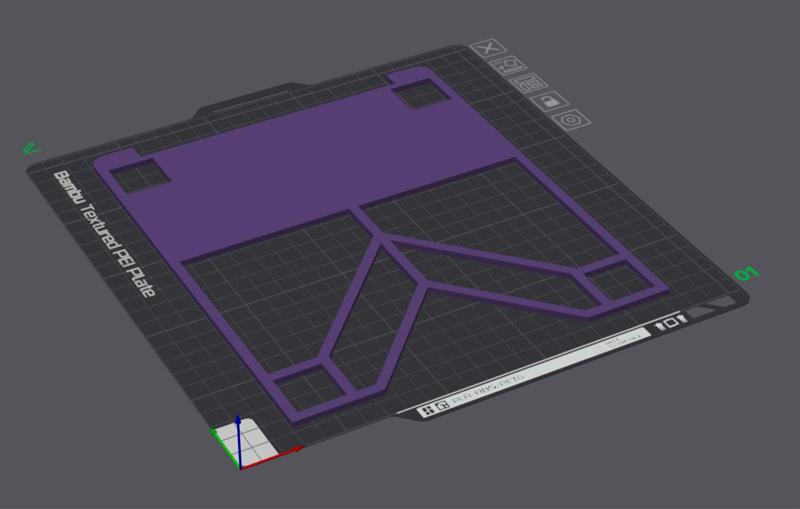This screenshot has width=800, height=509.
Task: Open plate settings via hexagon gear icon
Action: pos(571,119)
